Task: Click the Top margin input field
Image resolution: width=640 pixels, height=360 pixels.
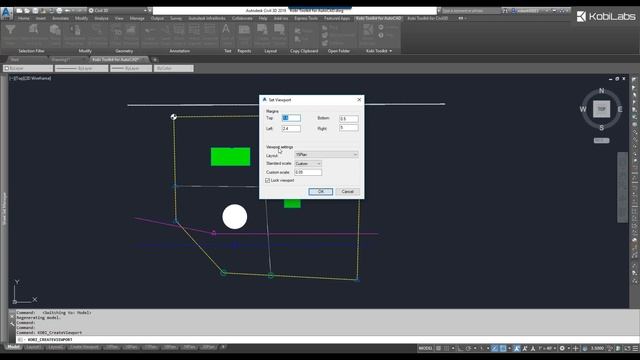Action: (x=291, y=118)
